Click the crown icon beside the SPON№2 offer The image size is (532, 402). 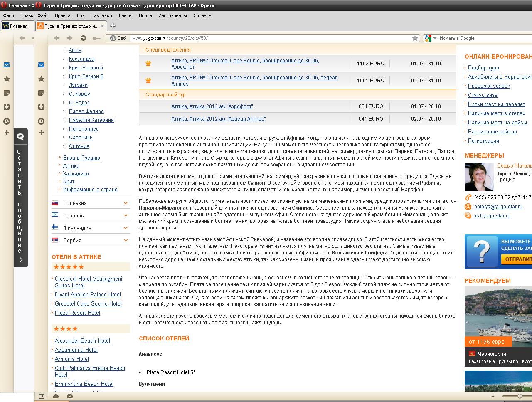[x=148, y=64]
